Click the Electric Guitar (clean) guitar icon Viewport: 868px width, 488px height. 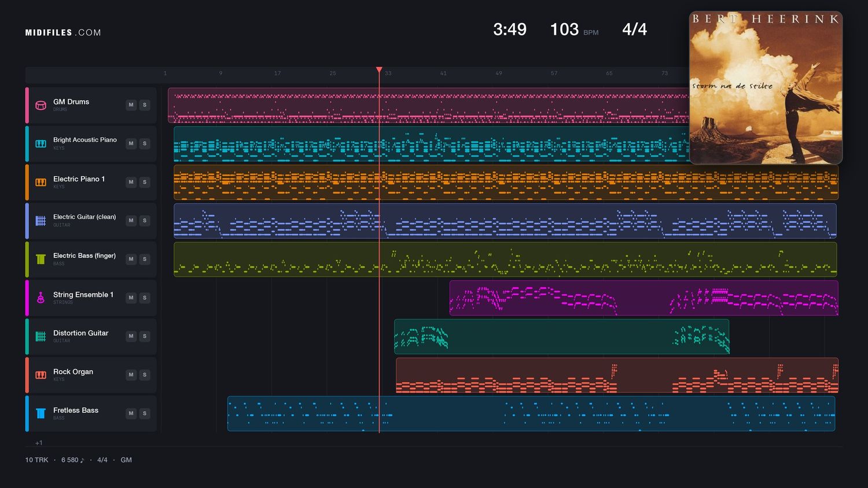pyautogui.click(x=41, y=221)
